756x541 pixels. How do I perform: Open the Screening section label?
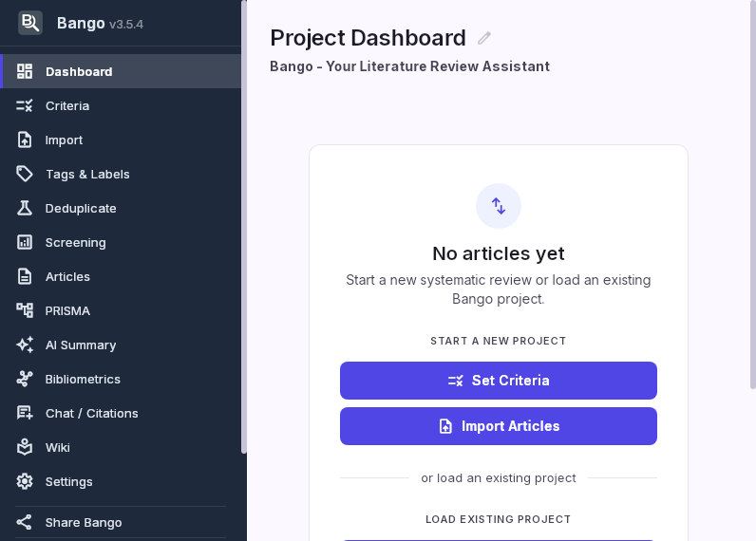click(x=76, y=243)
